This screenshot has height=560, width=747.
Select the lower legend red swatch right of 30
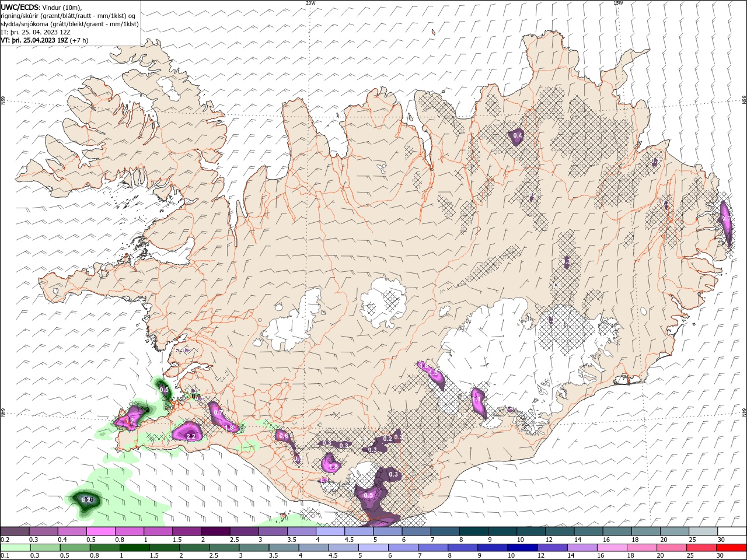(730, 548)
